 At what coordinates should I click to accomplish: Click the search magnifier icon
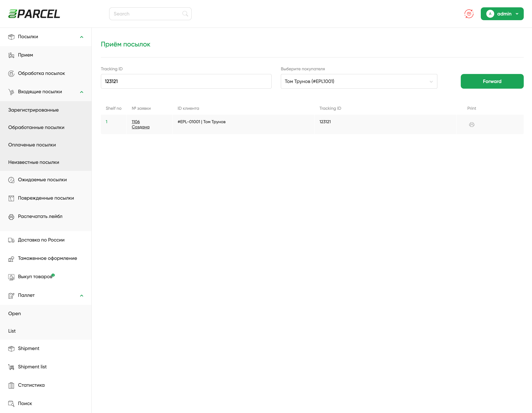(185, 14)
